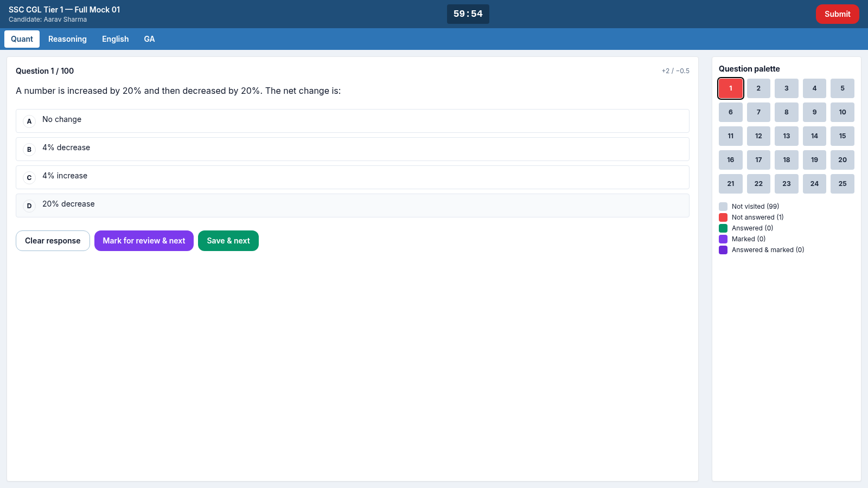Select question 22 in the palette
The image size is (868, 488).
758,184
